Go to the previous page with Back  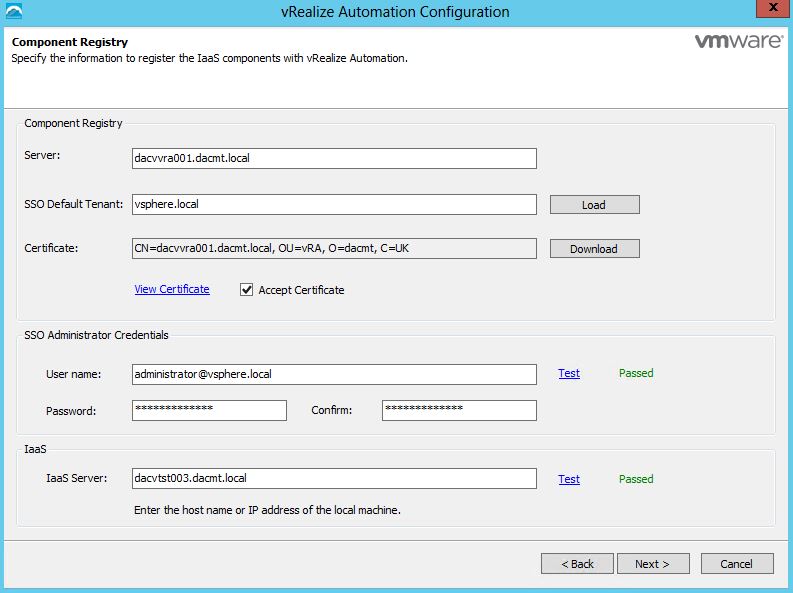pyautogui.click(x=577, y=564)
